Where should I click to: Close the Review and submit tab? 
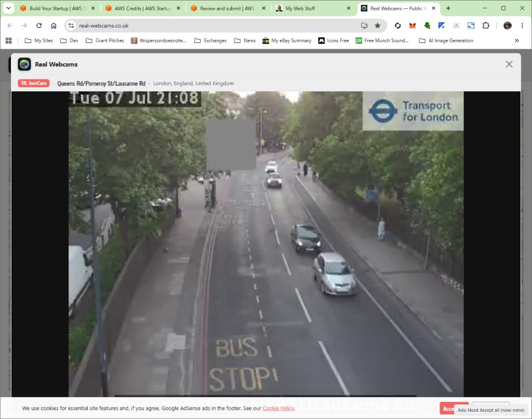coord(263,8)
